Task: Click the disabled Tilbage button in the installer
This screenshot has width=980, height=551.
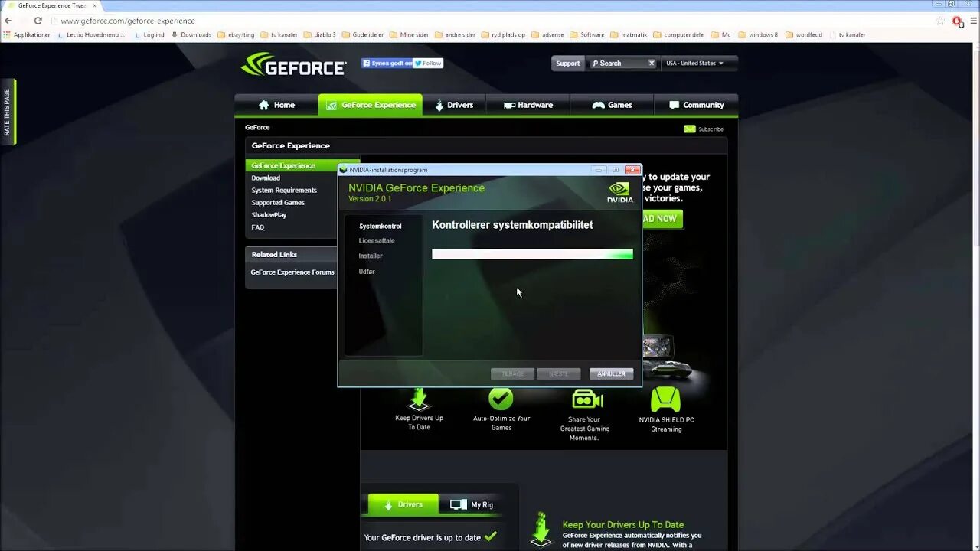Action: point(512,373)
